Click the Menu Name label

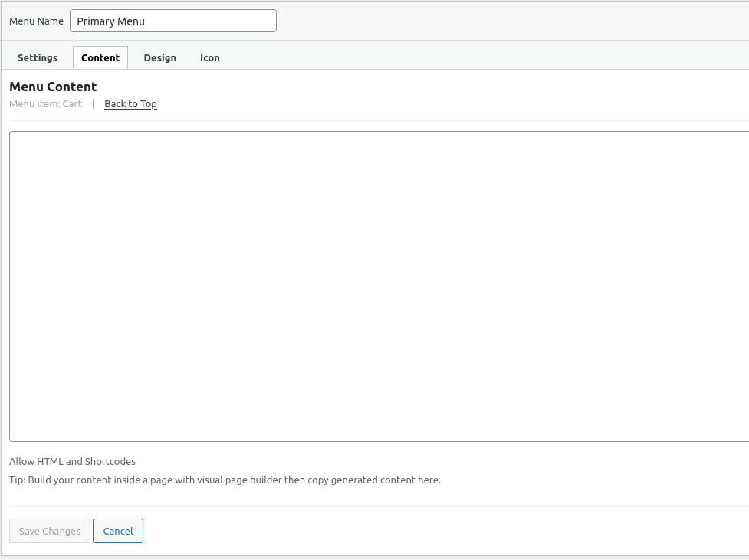click(x=36, y=21)
